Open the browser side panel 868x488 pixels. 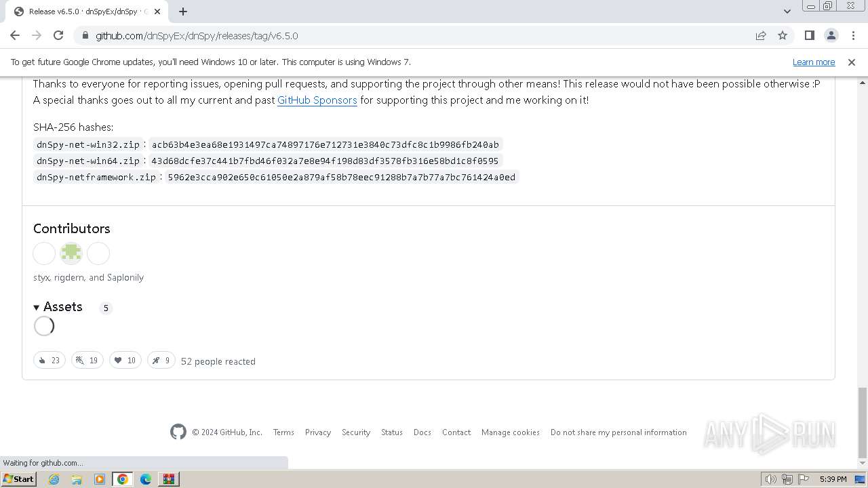click(810, 35)
